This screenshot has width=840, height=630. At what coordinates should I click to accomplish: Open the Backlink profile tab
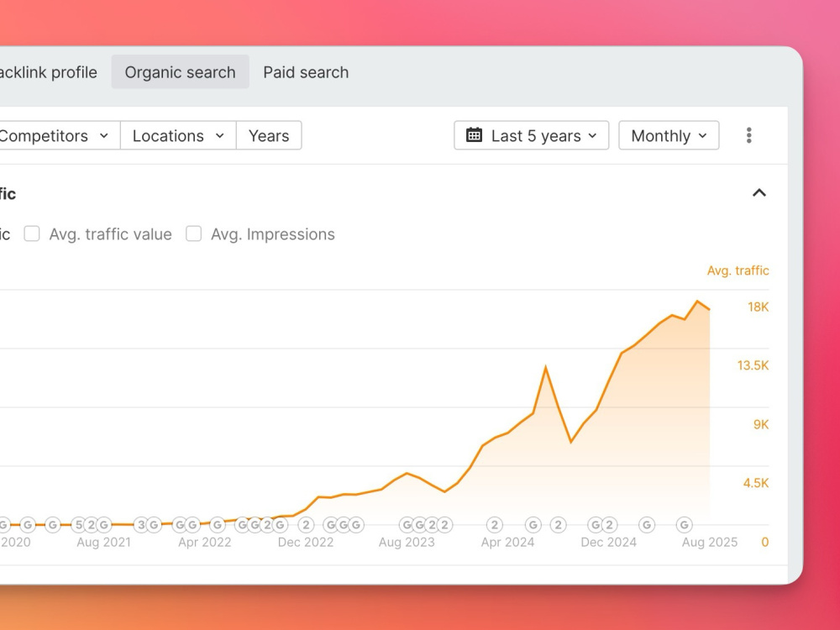tap(48, 72)
